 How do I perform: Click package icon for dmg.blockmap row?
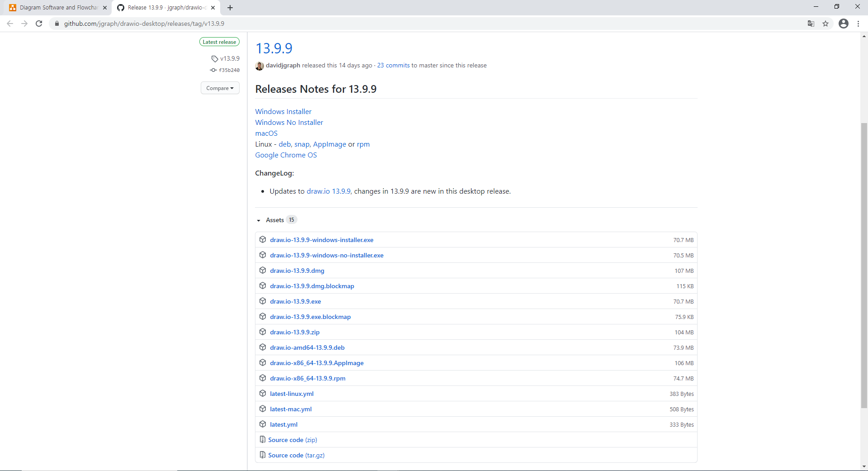(x=263, y=285)
